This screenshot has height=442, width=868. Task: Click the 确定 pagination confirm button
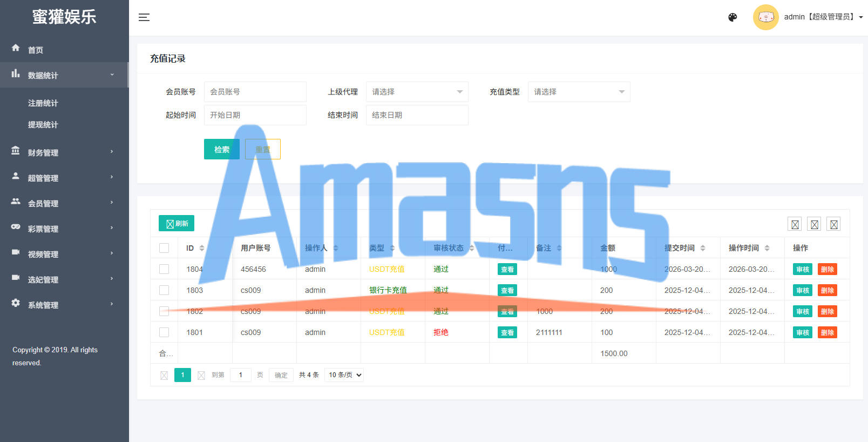[281, 375]
